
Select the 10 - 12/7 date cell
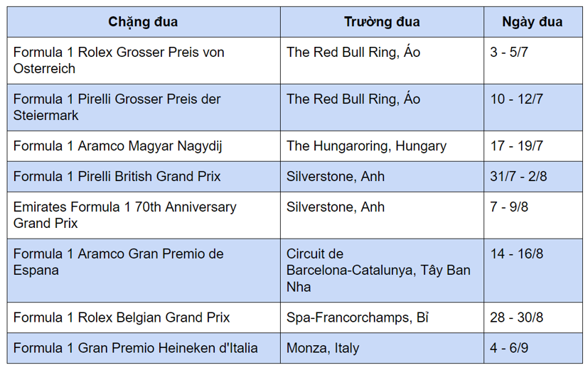tap(516, 99)
